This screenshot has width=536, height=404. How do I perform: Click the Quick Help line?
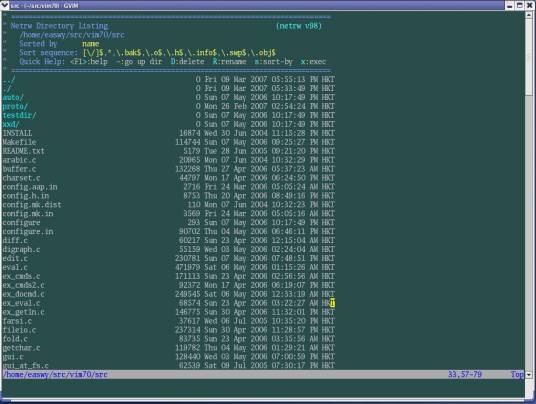click(x=173, y=62)
